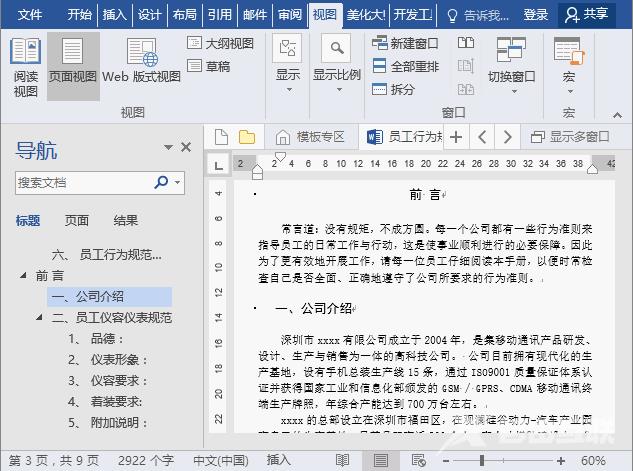Go to heading 1、品德
633x471 pixels.
tap(96, 339)
